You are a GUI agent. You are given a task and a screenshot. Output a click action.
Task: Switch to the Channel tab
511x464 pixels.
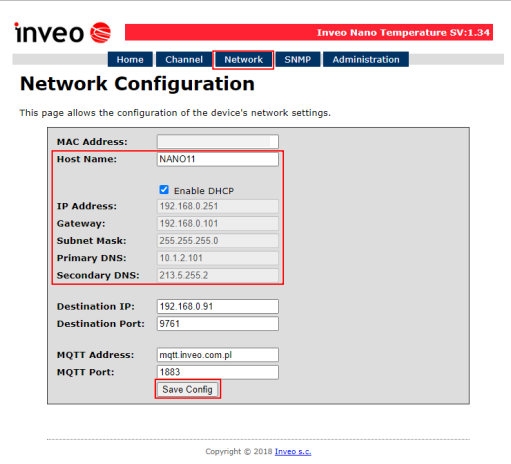184,59
